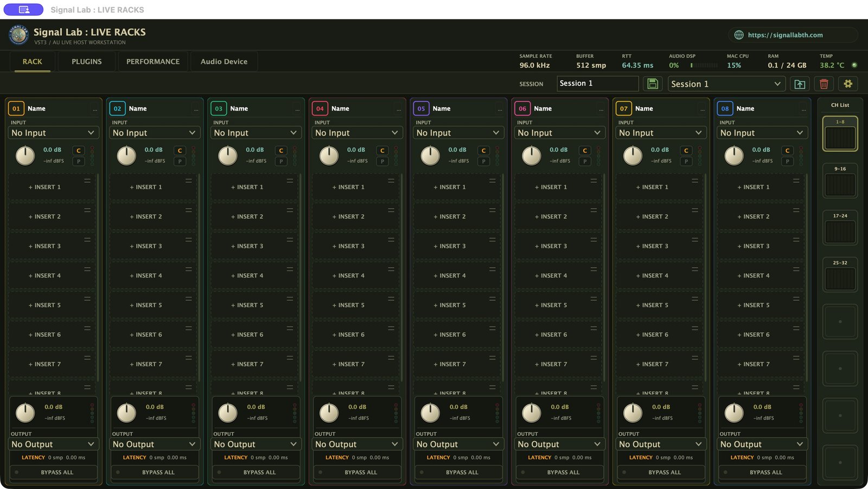868x489 pixels.
Task: Click the session export icon with the up arrow
Action: pos(800,83)
